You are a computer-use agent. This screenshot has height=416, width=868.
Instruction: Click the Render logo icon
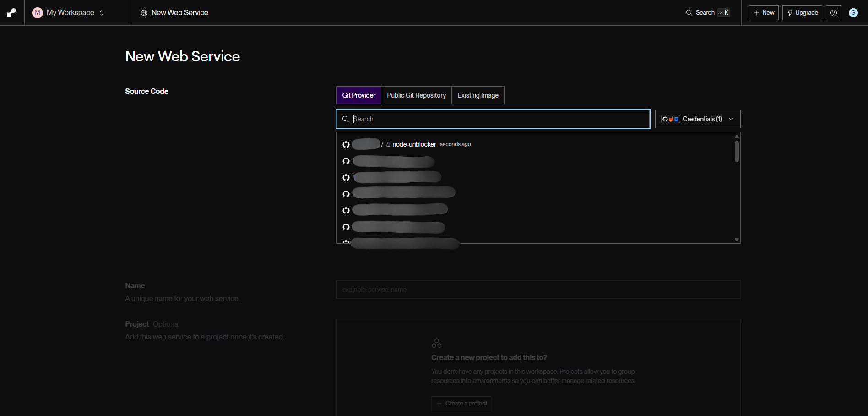point(11,13)
